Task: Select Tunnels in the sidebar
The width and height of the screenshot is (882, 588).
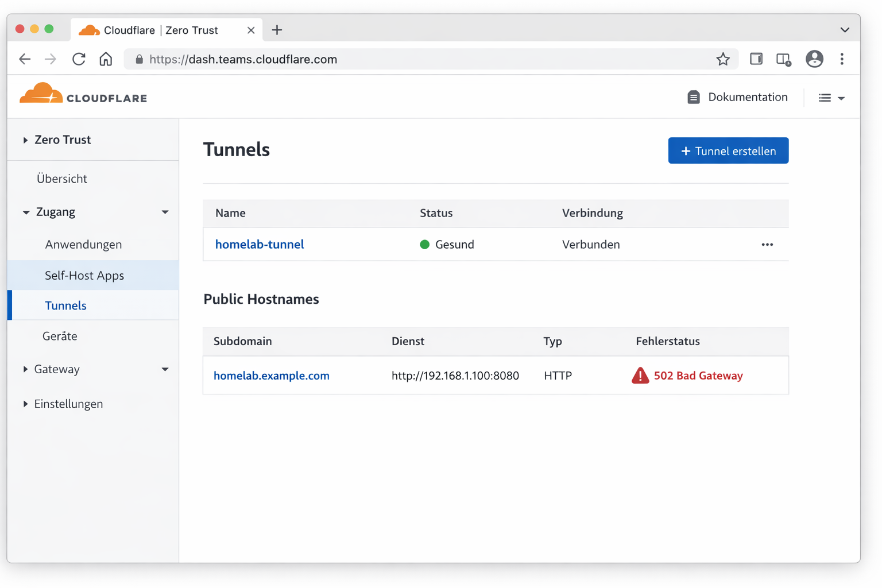Action: click(93, 305)
